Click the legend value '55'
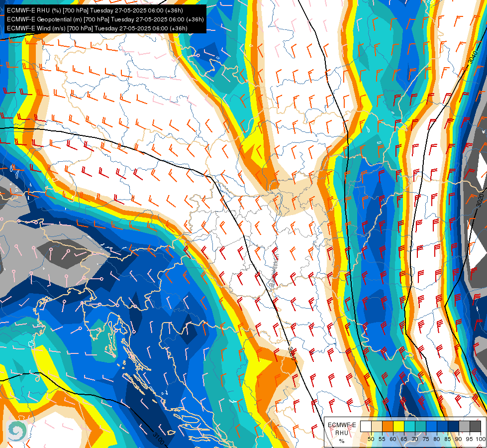This screenshot has height=448, width=487. pyautogui.click(x=382, y=439)
